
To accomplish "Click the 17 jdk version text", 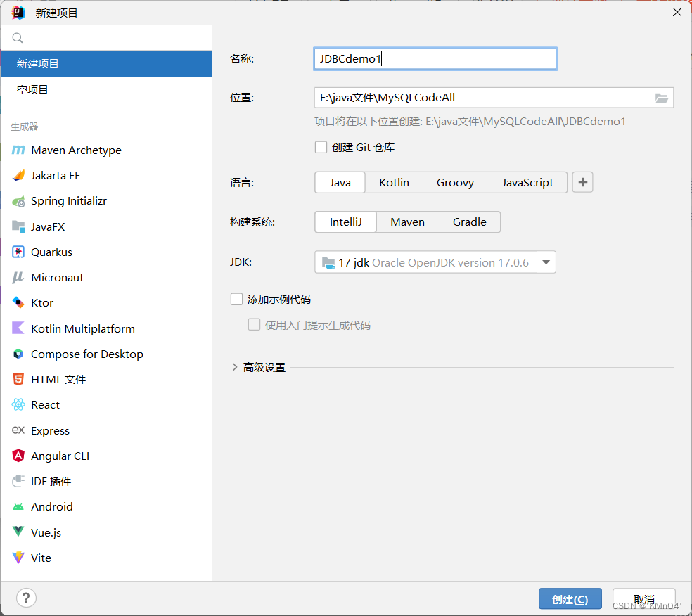I will (354, 262).
